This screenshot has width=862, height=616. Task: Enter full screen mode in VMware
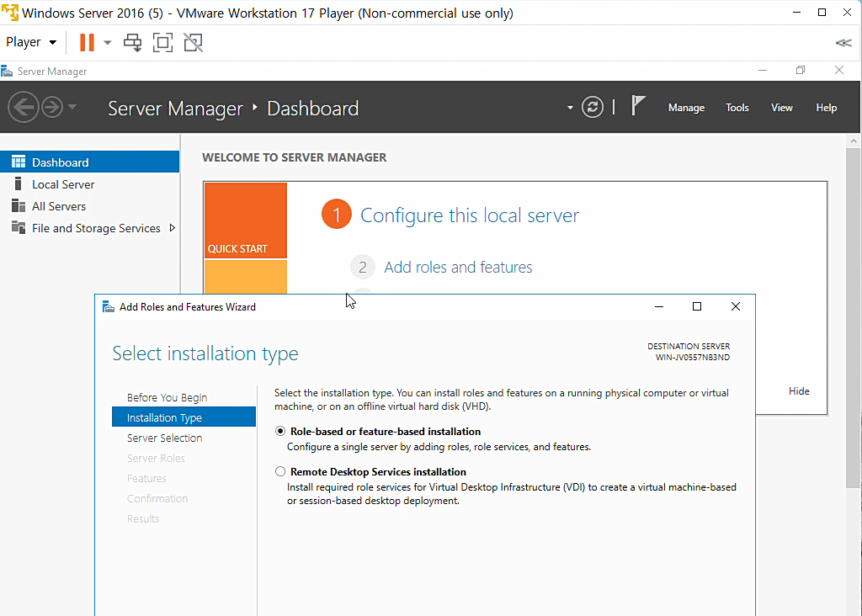click(162, 42)
